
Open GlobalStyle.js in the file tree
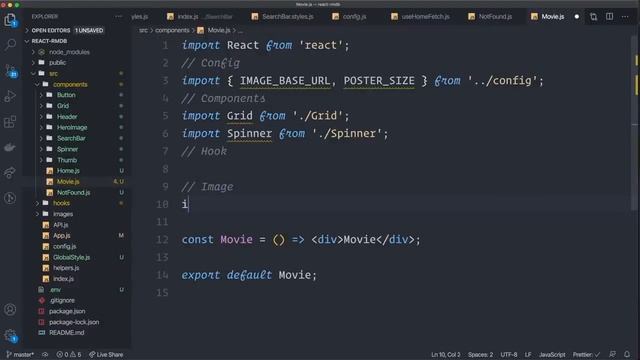[x=71, y=257]
